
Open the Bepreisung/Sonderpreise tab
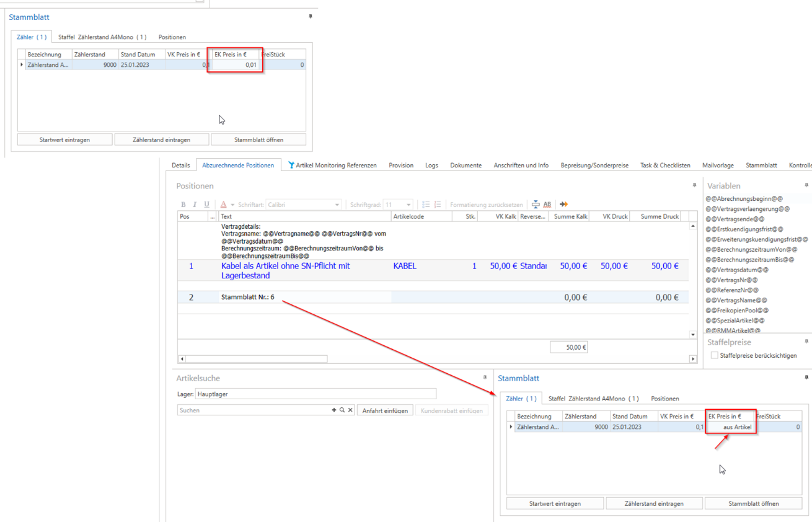point(594,166)
